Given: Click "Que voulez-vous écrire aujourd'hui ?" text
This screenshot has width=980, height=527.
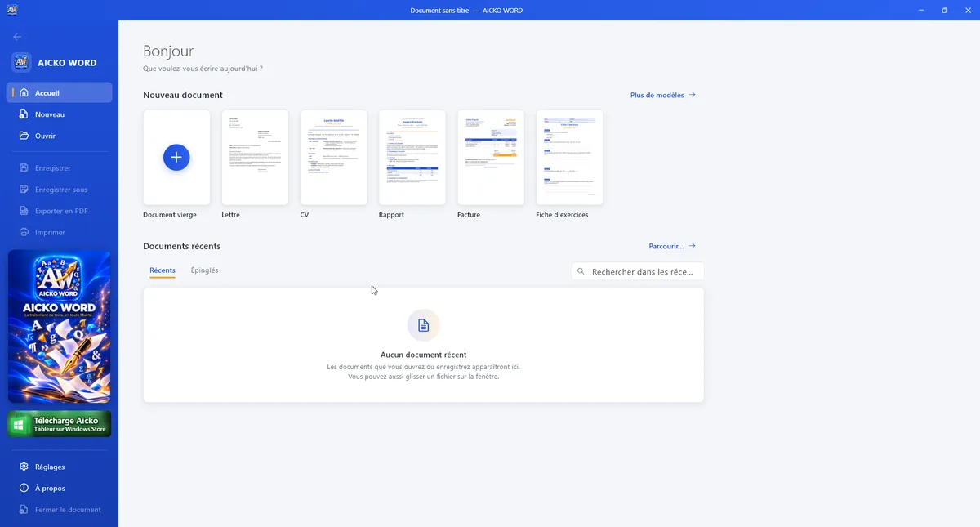Looking at the screenshot, I should click(203, 69).
